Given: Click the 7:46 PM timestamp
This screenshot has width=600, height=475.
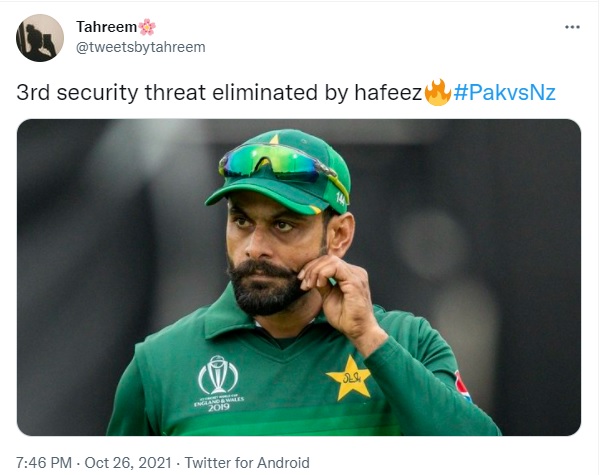Looking at the screenshot, I should 44,463.
